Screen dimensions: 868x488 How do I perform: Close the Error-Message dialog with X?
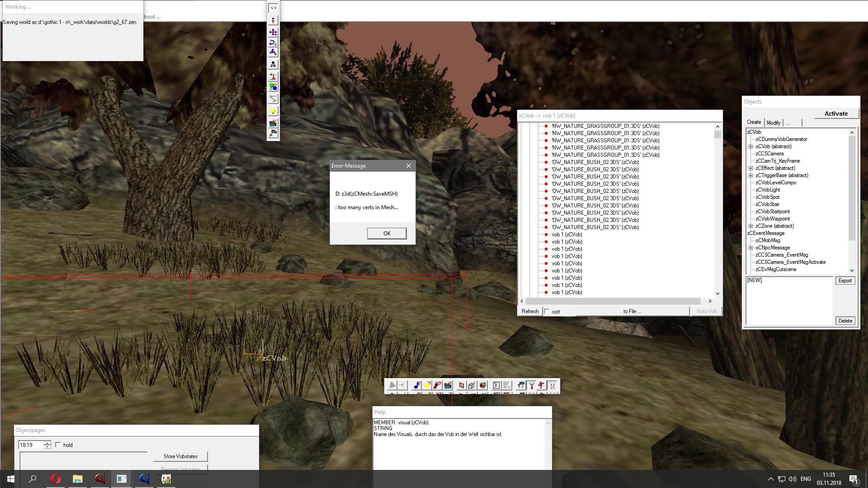pyautogui.click(x=409, y=166)
